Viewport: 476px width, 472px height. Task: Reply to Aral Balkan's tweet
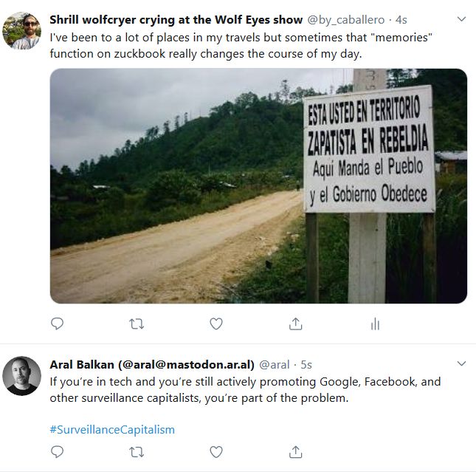click(x=57, y=451)
